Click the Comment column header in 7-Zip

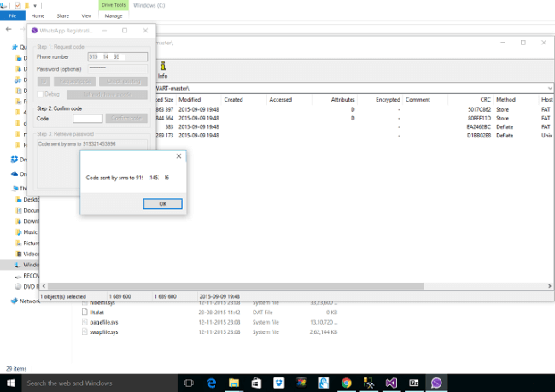coord(425,100)
